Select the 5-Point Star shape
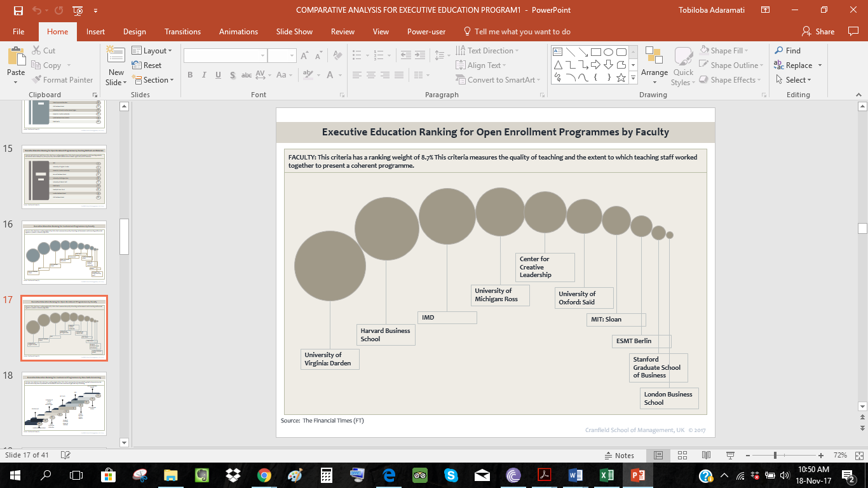 pos(621,78)
